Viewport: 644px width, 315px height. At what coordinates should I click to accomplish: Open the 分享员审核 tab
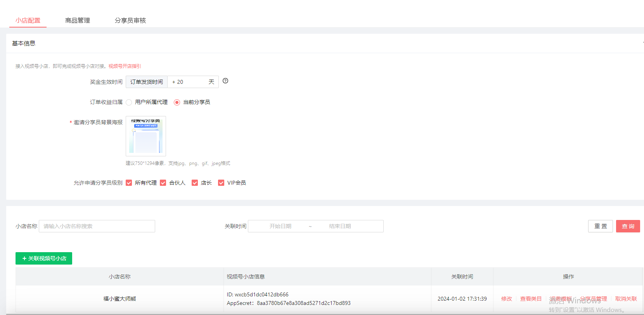pos(130,21)
